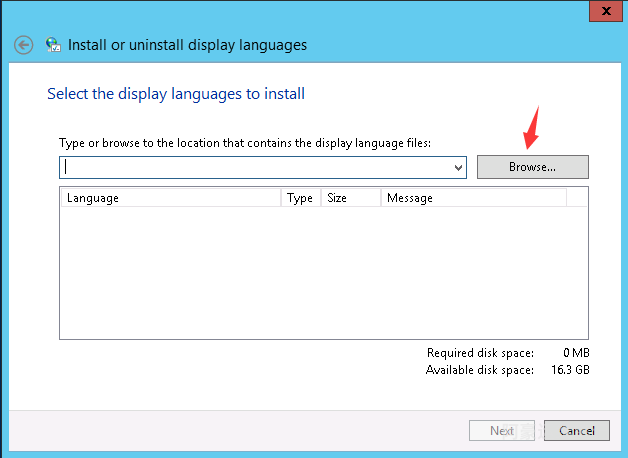
Task: Sort by the Type column header
Action: 300,198
